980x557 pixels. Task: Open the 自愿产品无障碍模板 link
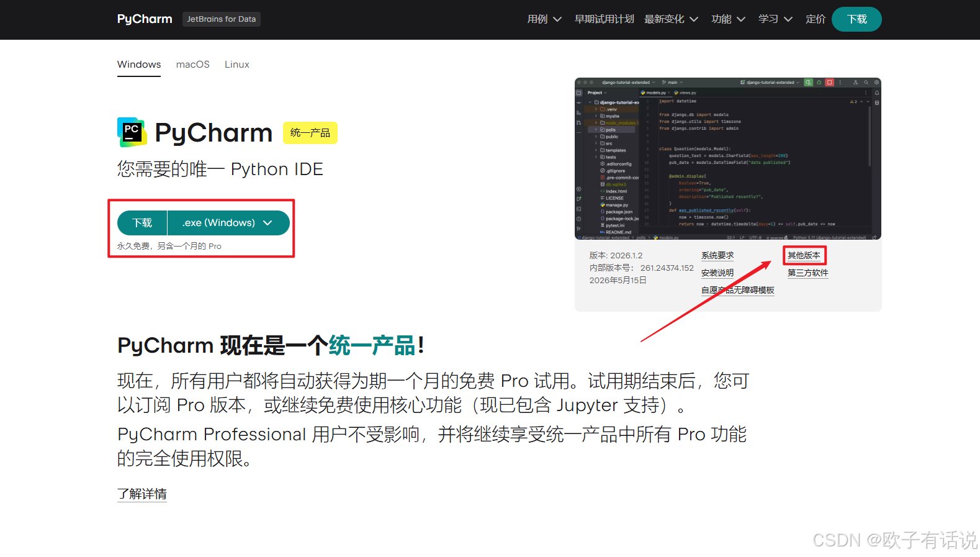point(738,291)
